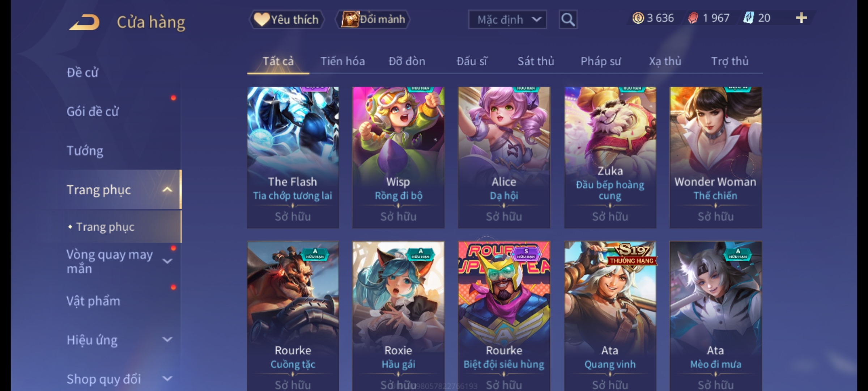Tap the plus icon to add currency
The image size is (868, 391).
[801, 18]
